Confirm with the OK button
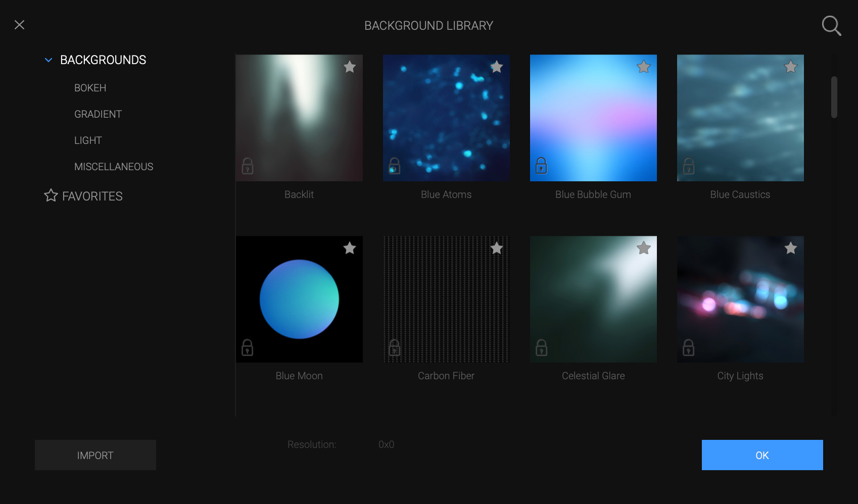 [762, 455]
